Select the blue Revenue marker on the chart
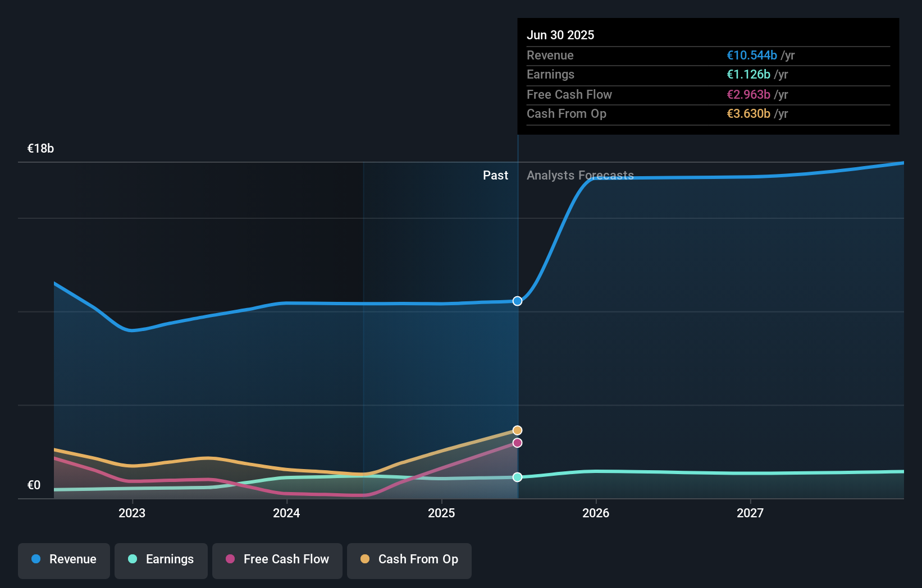922x588 pixels. coord(517,301)
